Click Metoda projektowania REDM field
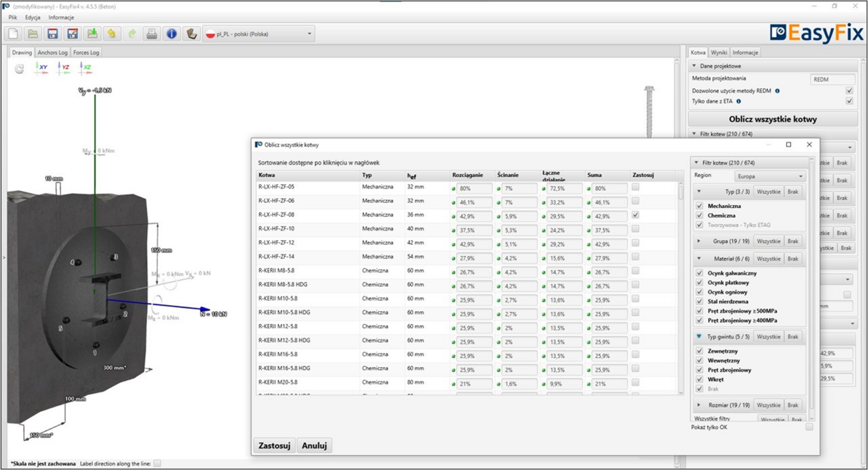 click(832, 79)
